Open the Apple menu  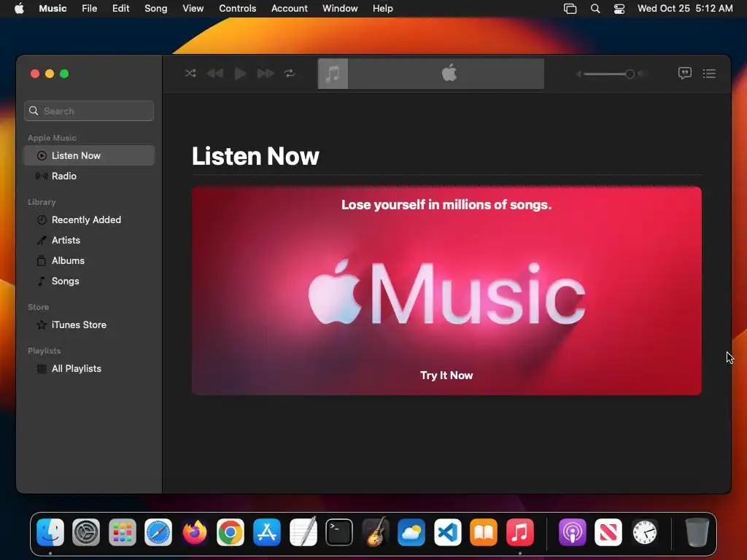(19, 9)
